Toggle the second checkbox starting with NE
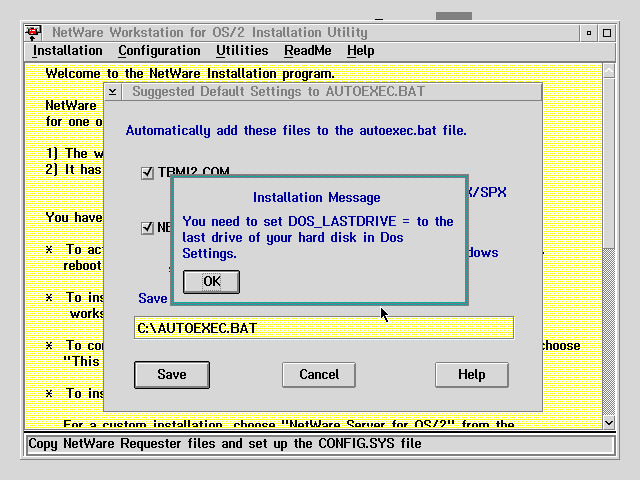The image size is (640, 480). (x=147, y=228)
